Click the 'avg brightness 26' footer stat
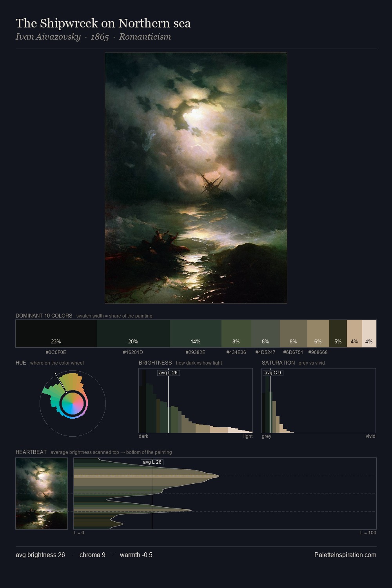Screen dimensions: 392x588 [x=40, y=555]
